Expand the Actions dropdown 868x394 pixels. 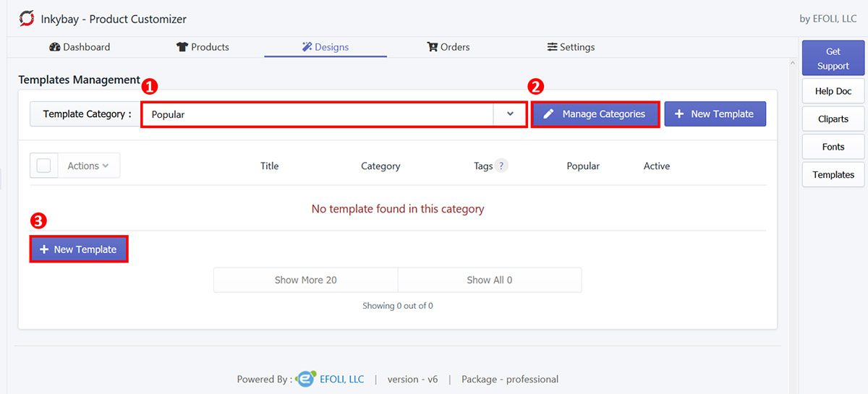coord(88,166)
